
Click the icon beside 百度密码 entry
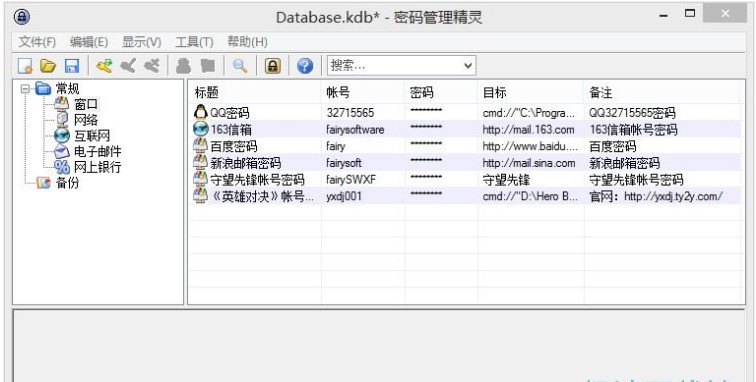(x=201, y=146)
